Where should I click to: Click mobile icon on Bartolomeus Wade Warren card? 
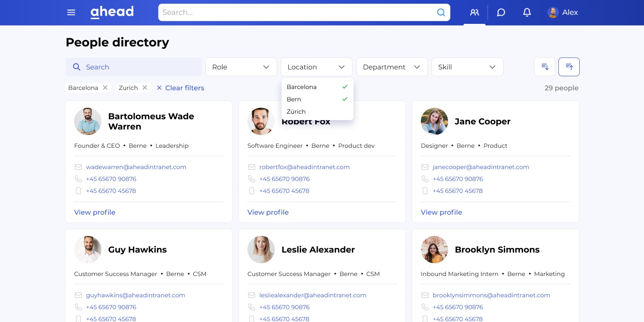pos(78,191)
